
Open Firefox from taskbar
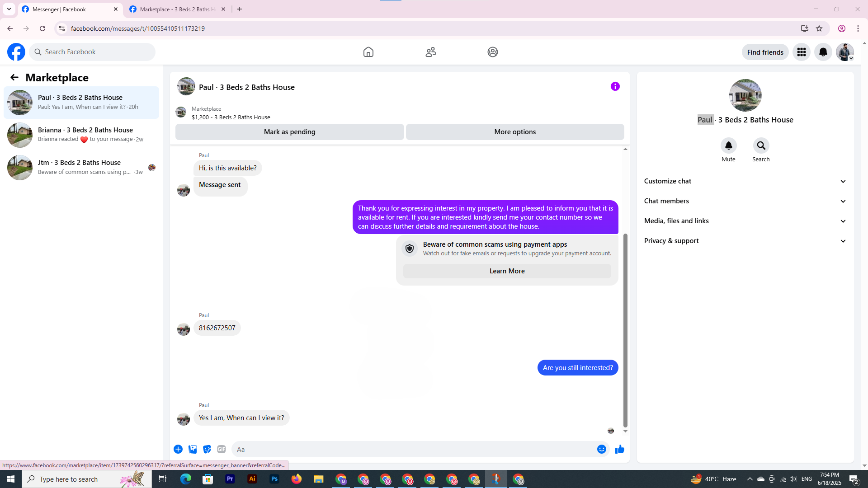(297, 479)
